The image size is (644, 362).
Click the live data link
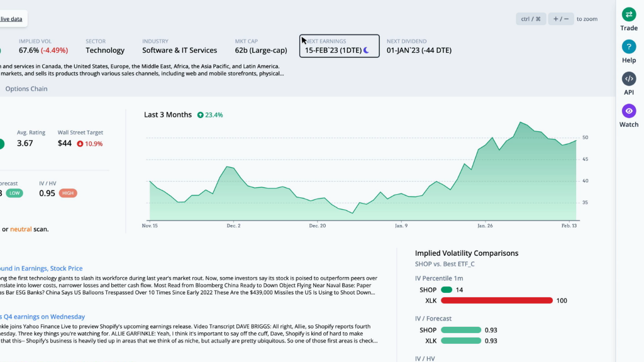click(11, 19)
